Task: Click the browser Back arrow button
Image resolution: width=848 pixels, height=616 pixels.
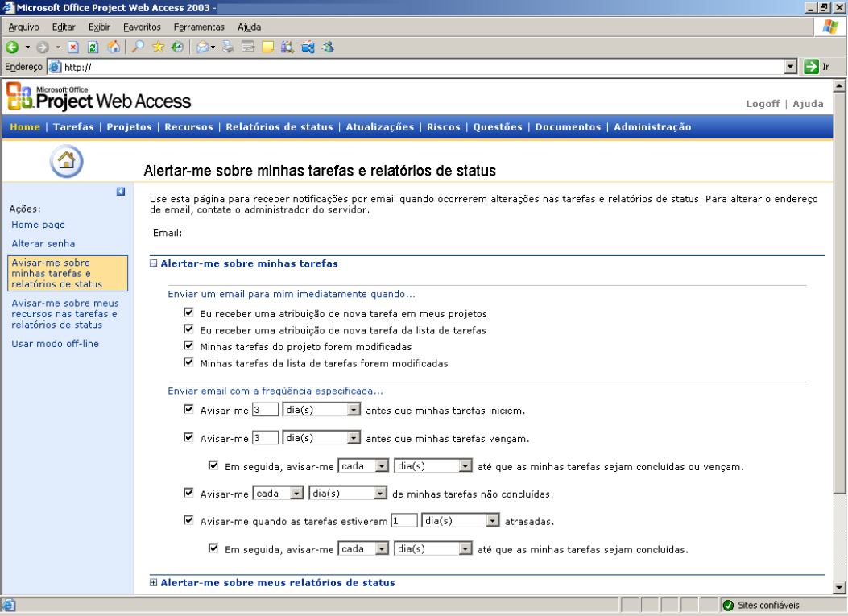Action: coord(12,47)
